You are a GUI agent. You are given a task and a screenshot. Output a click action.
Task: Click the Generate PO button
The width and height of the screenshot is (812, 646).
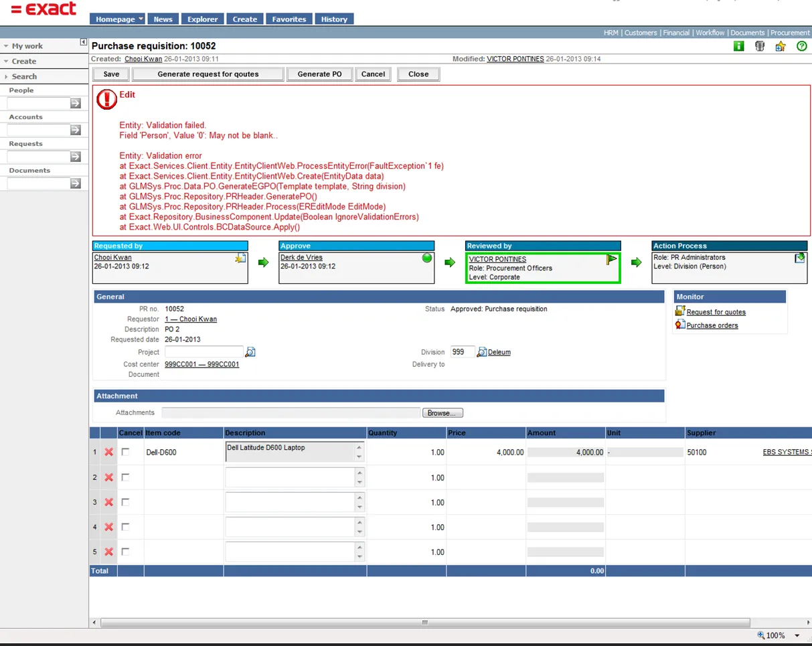(319, 74)
